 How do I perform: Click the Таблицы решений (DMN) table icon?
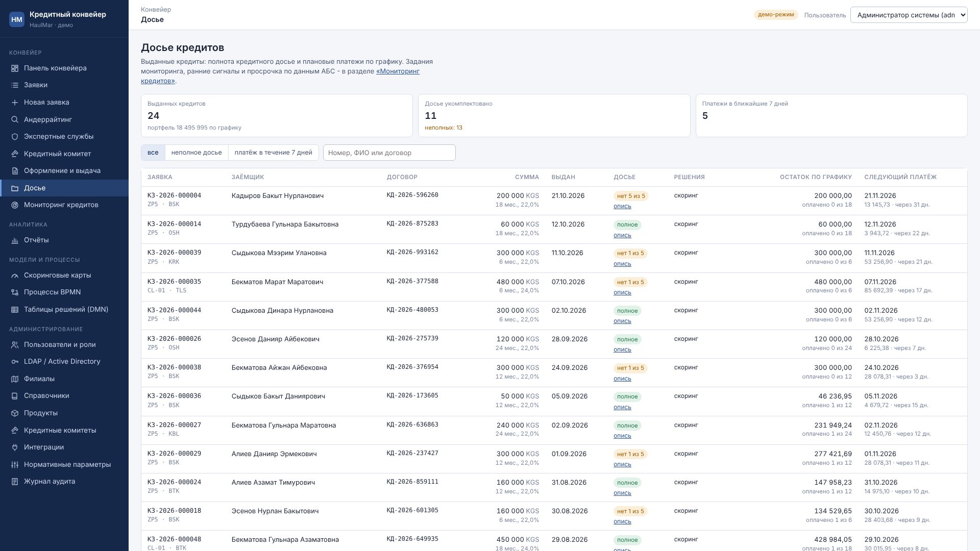[15, 310]
